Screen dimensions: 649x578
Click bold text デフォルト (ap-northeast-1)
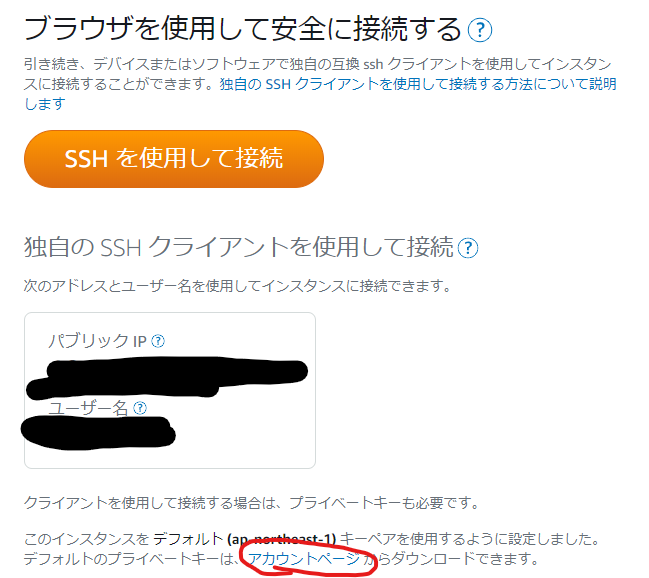[245, 539]
